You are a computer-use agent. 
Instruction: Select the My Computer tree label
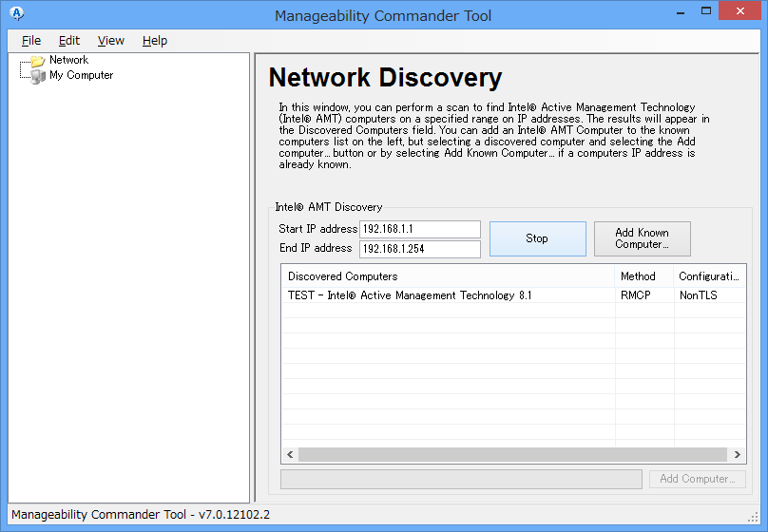coord(82,75)
